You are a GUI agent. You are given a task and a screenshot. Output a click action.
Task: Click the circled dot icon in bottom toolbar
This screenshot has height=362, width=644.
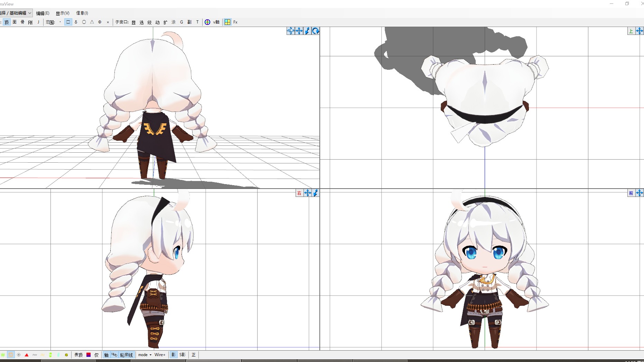click(19, 355)
